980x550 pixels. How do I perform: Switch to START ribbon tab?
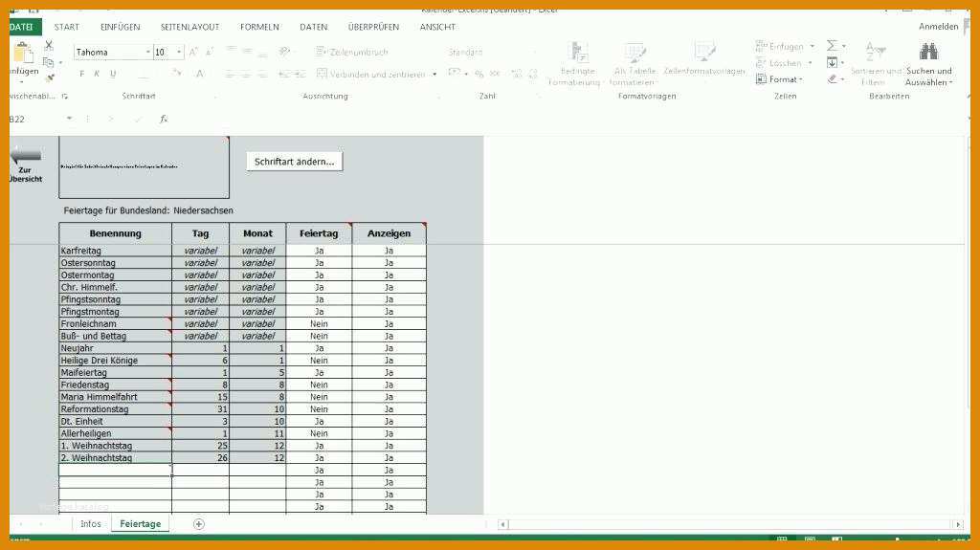click(x=67, y=27)
